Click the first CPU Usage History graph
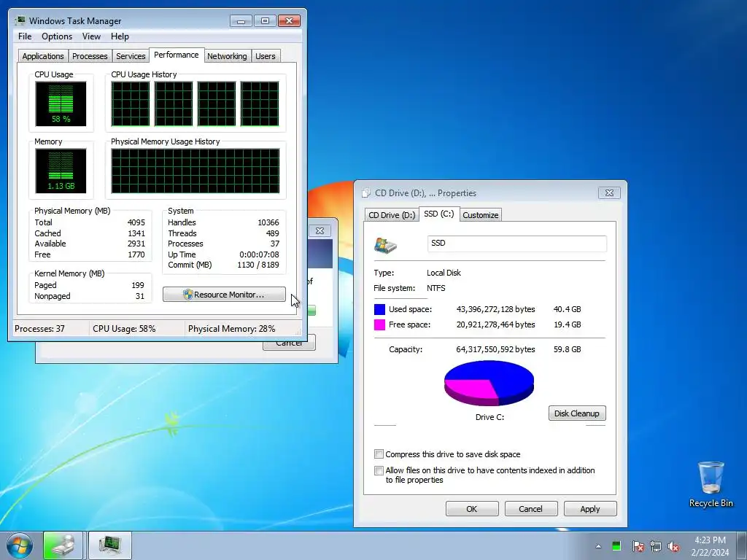747x560 pixels. [131, 104]
